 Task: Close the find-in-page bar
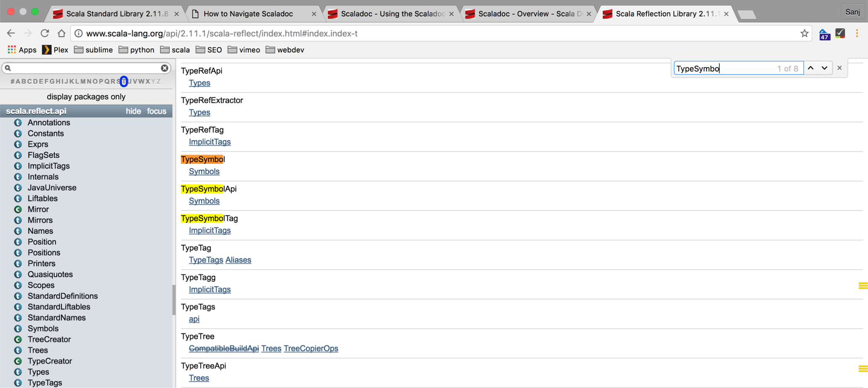coord(839,68)
